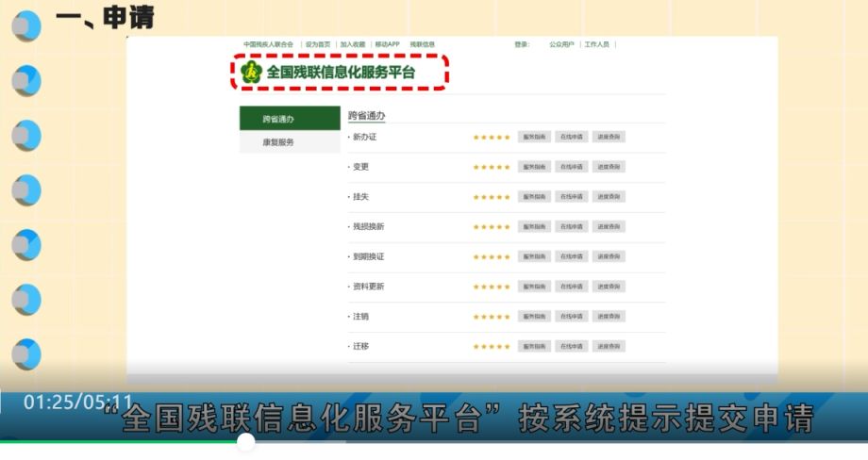Click 进度查询 button for 挂失
This screenshot has height=460, width=868.
pyautogui.click(x=609, y=196)
